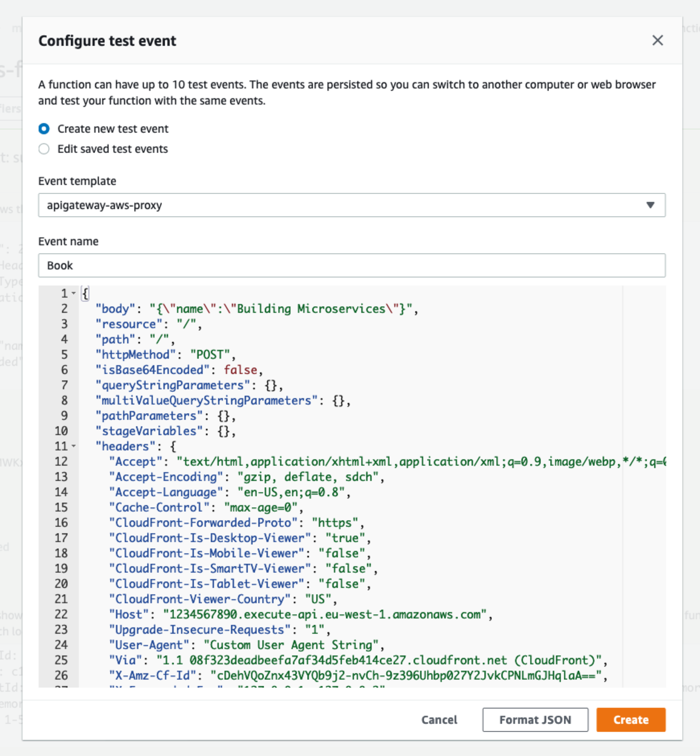Click the Format JSON button
This screenshot has height=756, width=700.
pyautogui.click(x=535, y=720)
